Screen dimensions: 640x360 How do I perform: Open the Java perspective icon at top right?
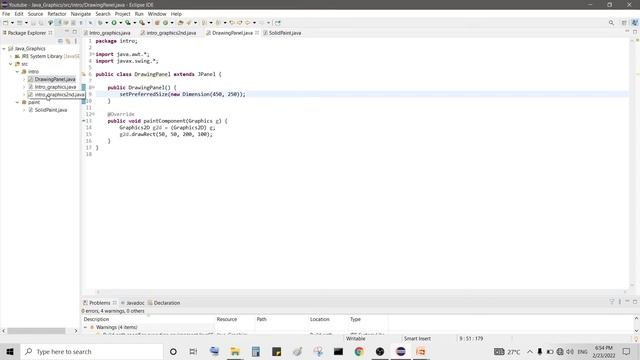point(635,23)
